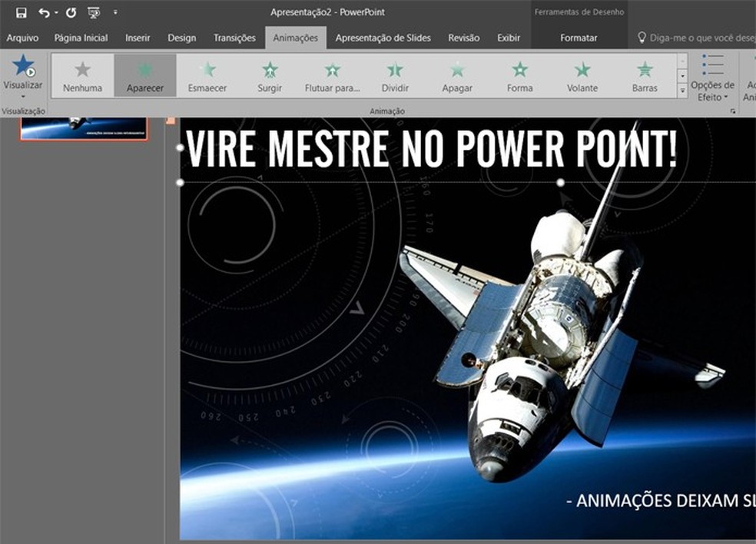Expand the animation gallery more arrow

tap(682, 91)
